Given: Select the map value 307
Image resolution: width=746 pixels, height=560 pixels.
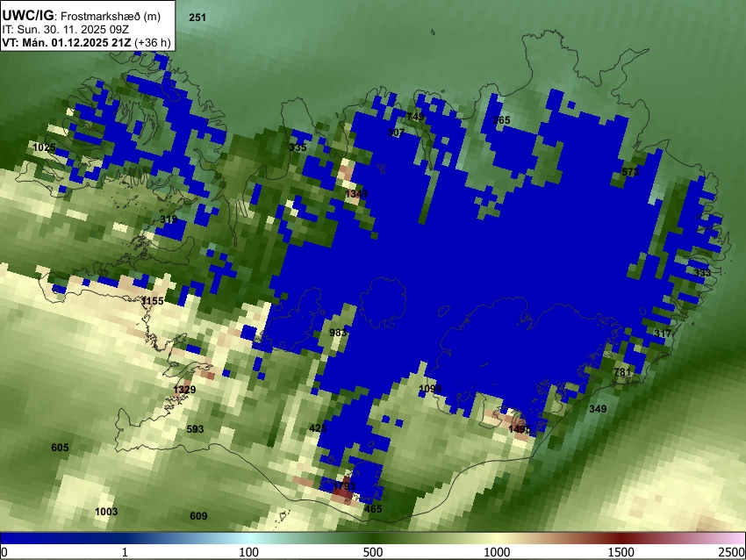Looking at the screenshot, I should click(396, 133).
